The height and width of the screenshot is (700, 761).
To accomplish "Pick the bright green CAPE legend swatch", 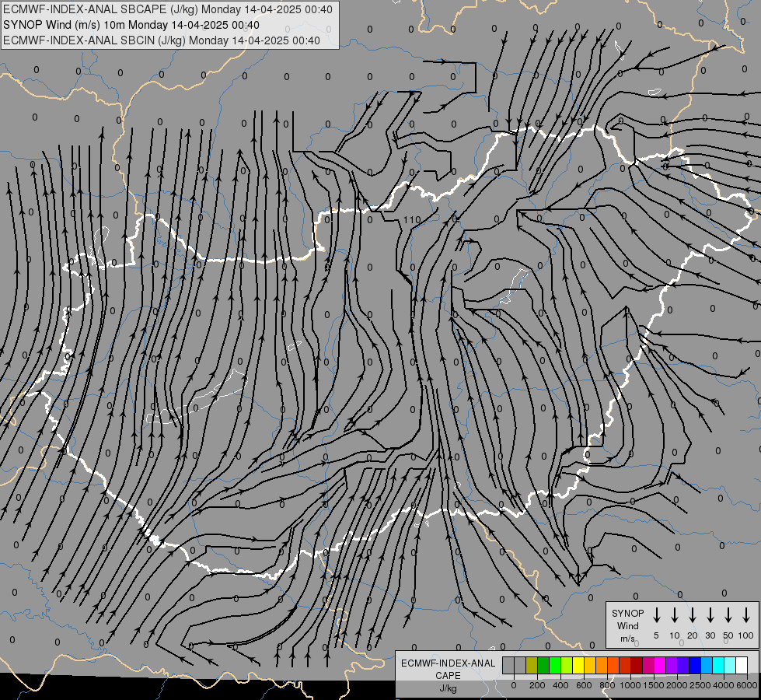I will click(555, 665).
